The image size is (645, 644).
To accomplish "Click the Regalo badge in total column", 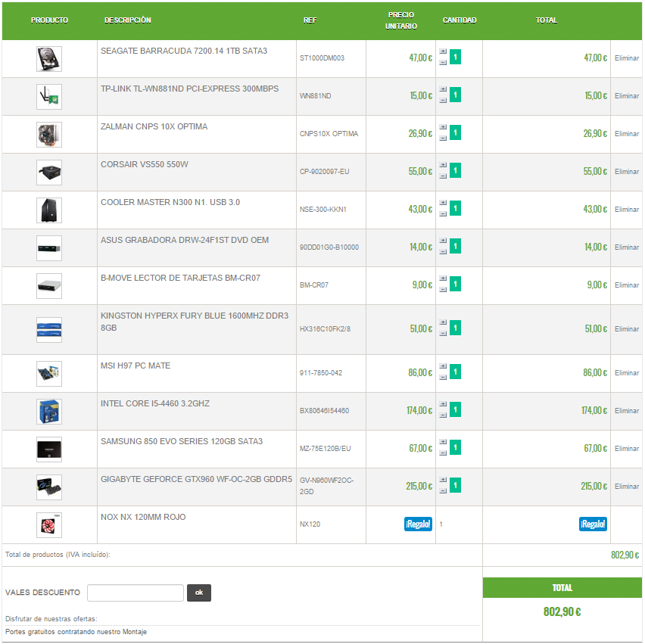I will click(593, 524).
